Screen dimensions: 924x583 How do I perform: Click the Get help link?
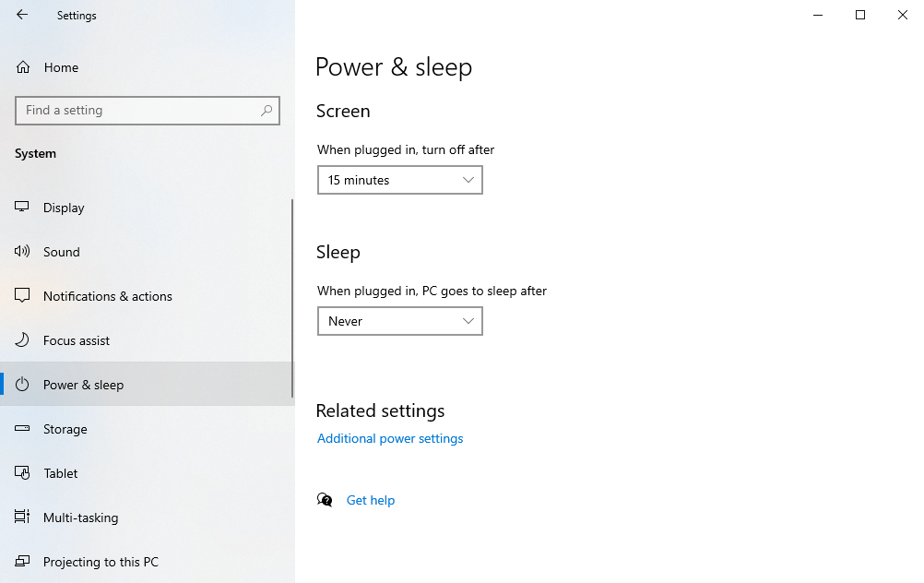371,500
